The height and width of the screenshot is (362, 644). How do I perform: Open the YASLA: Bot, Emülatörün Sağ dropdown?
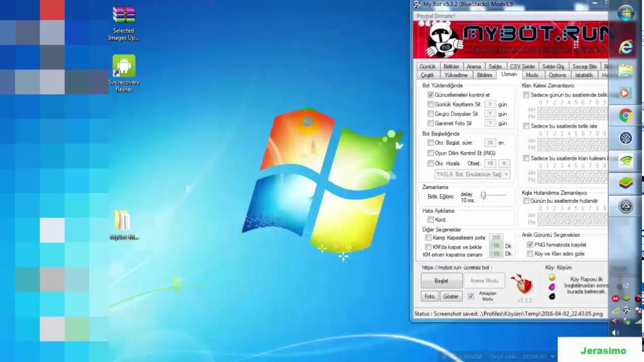(472, 174)
